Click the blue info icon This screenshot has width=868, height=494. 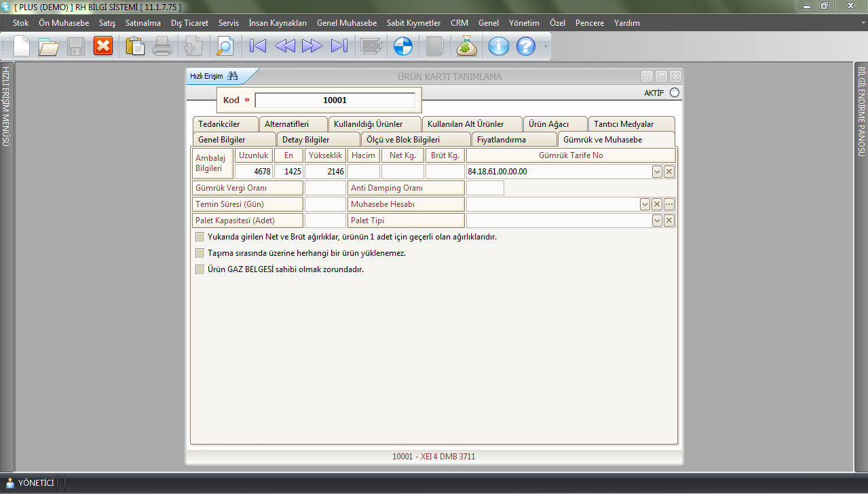[x=499, y=46]
